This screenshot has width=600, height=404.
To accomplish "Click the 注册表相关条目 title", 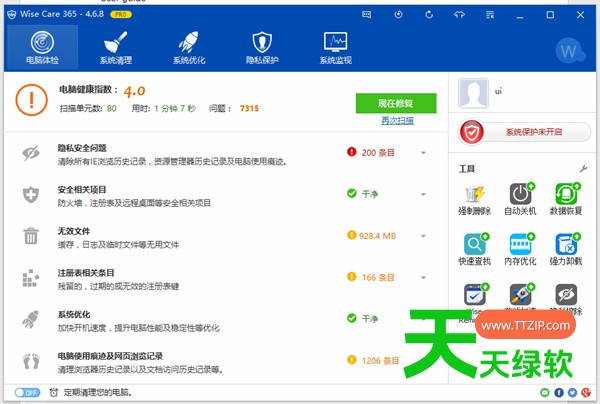I will 86,273.
